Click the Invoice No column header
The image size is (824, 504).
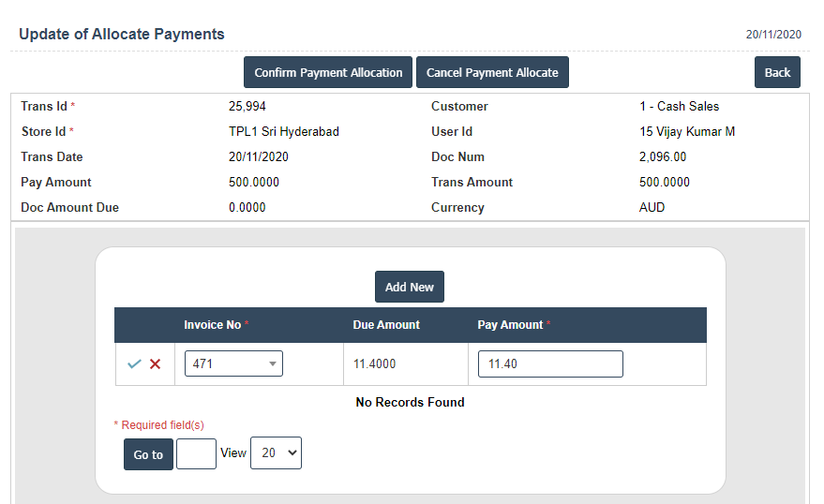[213, 325]
